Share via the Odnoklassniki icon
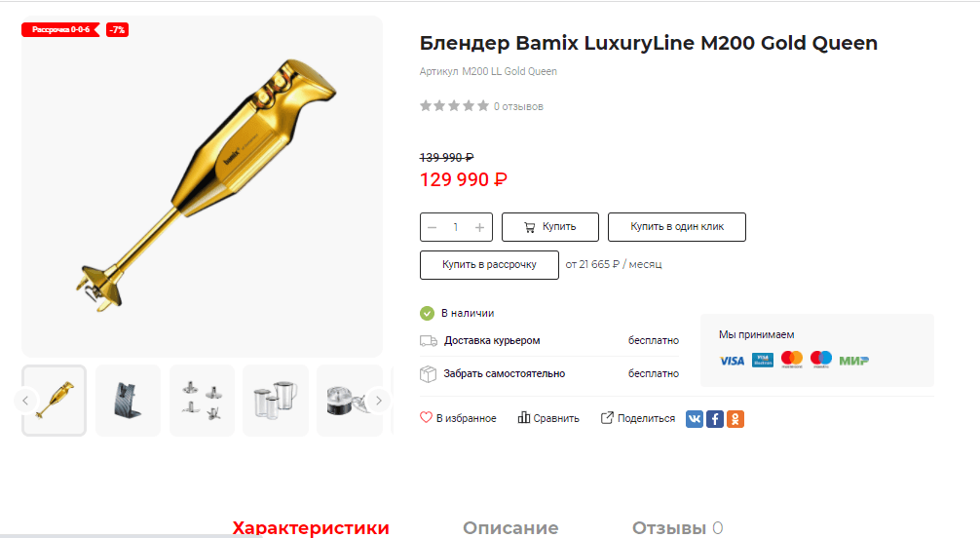Image resolution: width=980 pixels, height=538 pixels. pos(735,418)
